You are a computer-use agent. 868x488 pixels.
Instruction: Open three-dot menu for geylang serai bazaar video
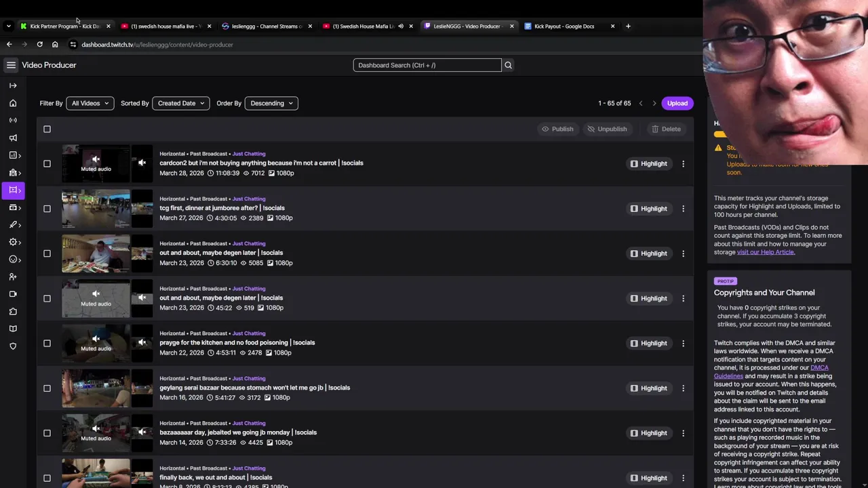coord(683,388)
